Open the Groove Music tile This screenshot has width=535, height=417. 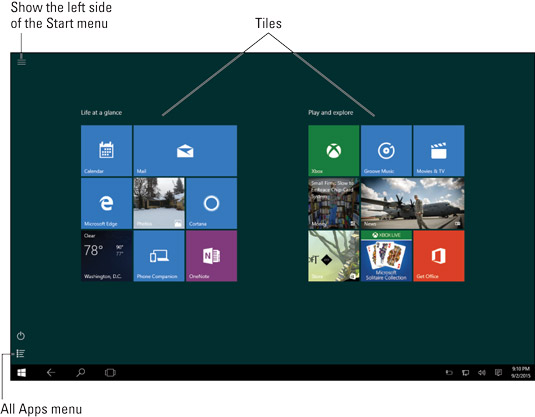coord(386,150)
